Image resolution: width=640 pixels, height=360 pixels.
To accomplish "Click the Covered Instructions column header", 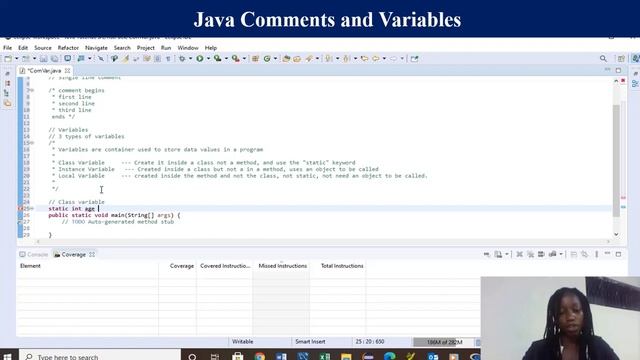I will pos(225,266).
